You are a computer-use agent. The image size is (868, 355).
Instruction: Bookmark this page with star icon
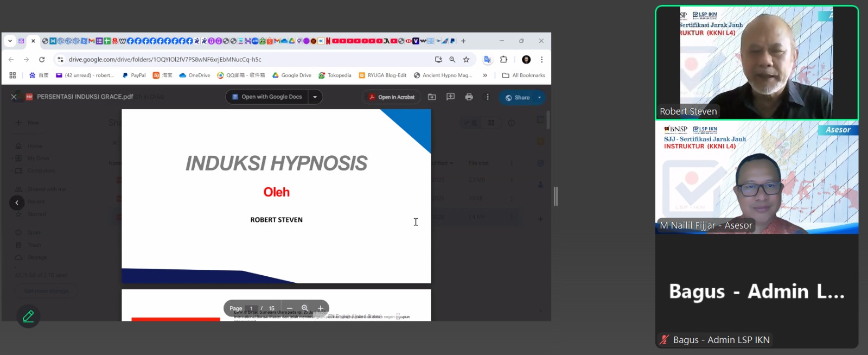pyautogui.click(x=466, y=59)
